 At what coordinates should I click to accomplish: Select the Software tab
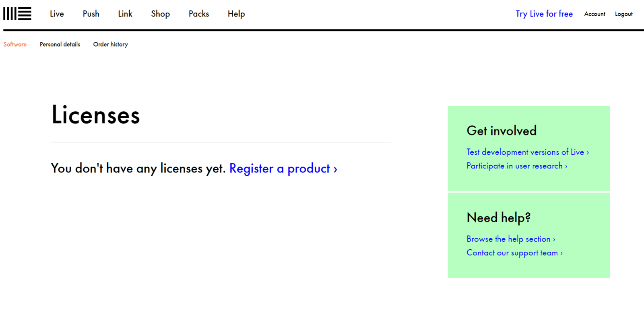point(15,44)
